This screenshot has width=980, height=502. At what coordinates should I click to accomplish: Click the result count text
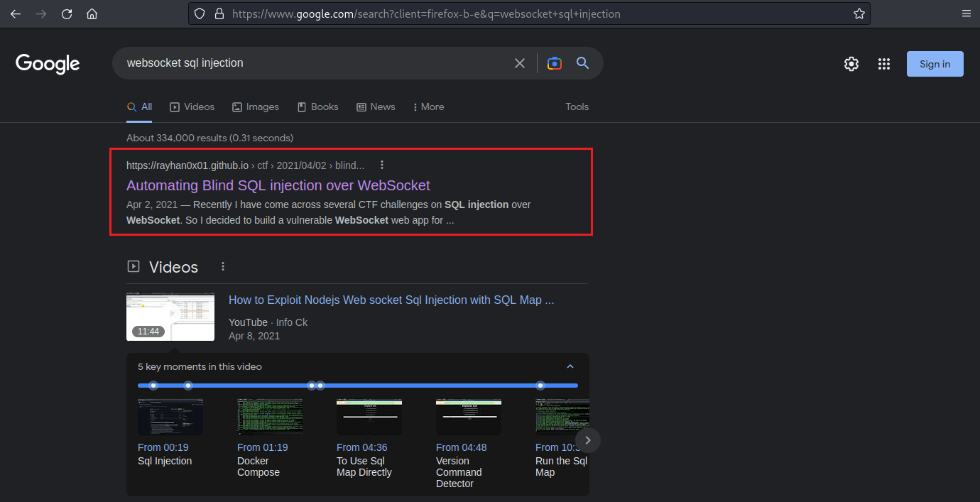pos(209,138)
